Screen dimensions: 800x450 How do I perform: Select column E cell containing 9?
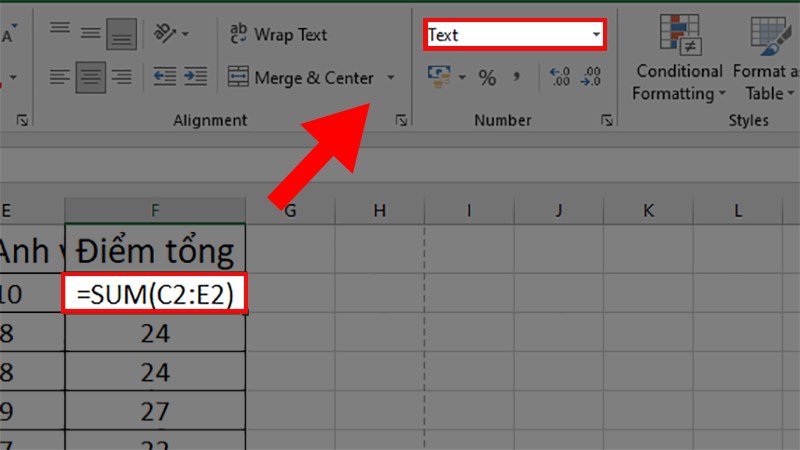[32, 411]
